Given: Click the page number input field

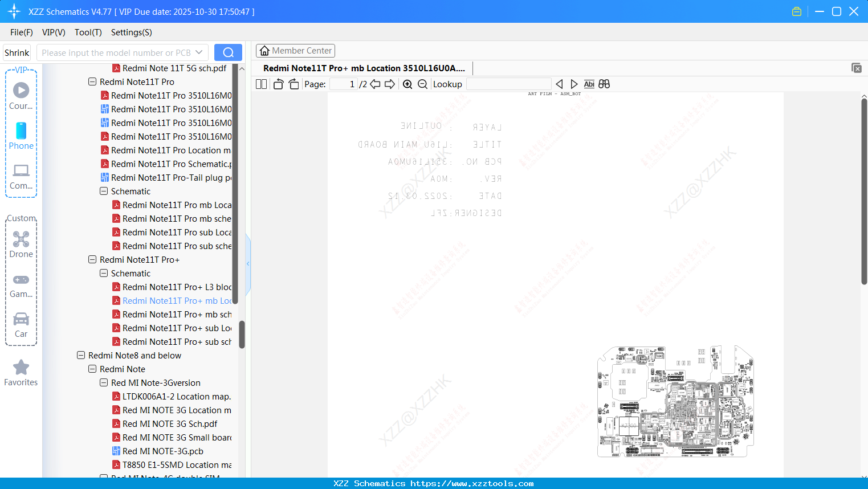Looking at the screenshot, I should (x=344, y=84).
